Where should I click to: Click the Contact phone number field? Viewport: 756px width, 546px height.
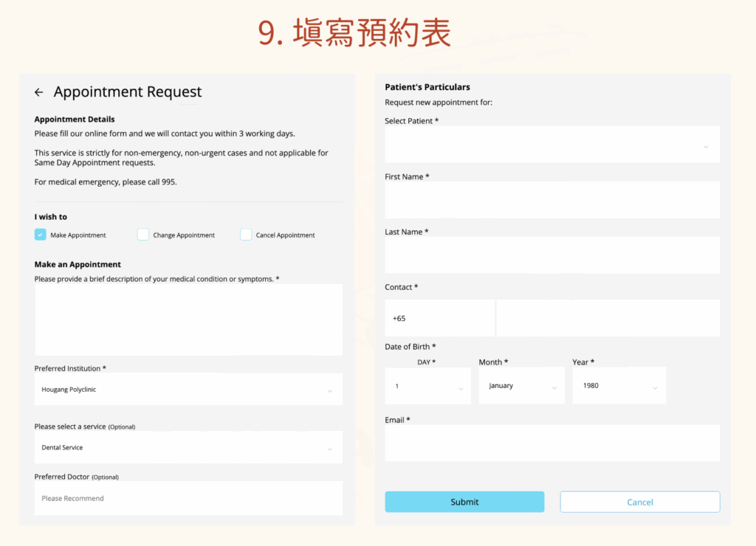point(608,318)
